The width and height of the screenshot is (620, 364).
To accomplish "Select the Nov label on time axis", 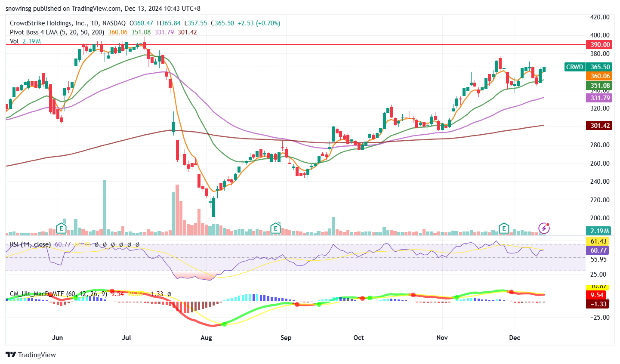I will tap(442, 338).
